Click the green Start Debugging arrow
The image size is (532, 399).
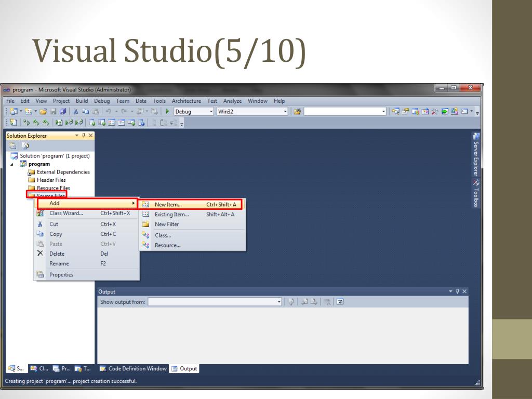coord(167,111)
